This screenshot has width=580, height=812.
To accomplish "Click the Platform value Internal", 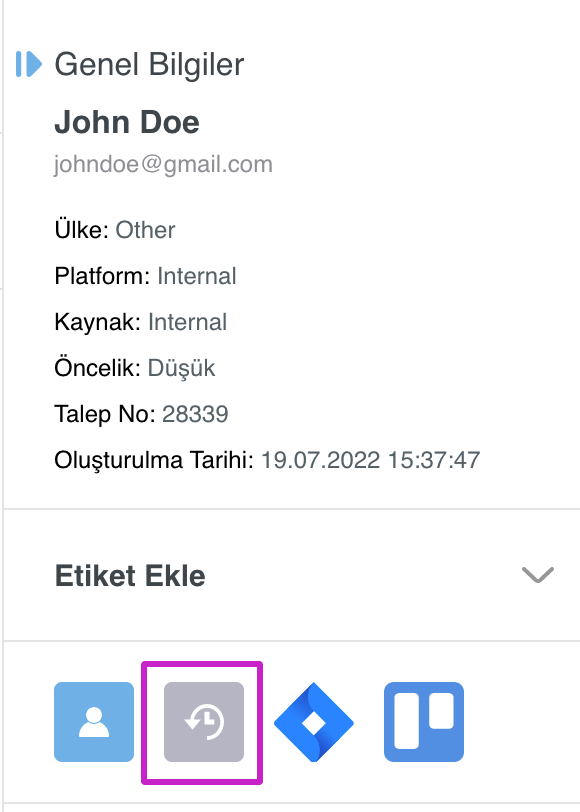I will (x=197, y=276).
